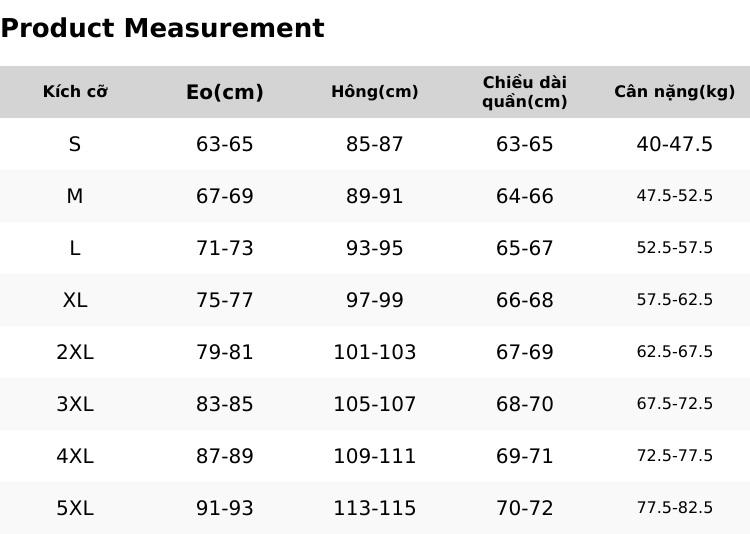Click the 3XL size cell
Screen dimensions: 750x534
[75, 404]
